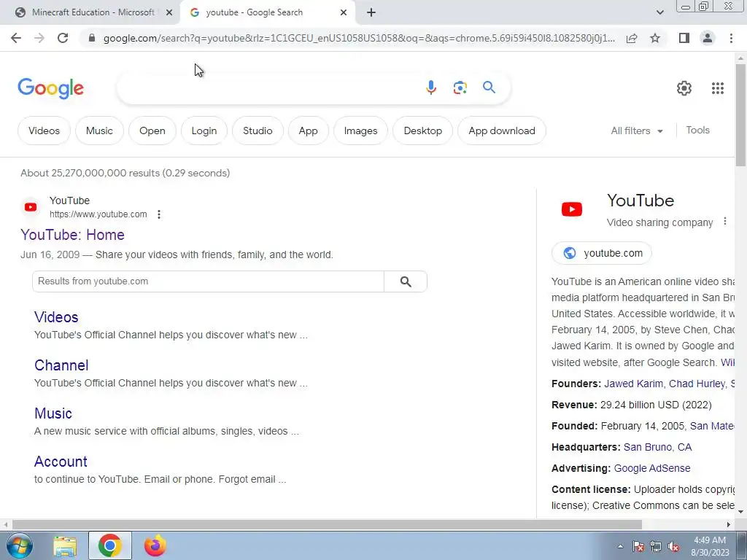Select the Desktop filter chip
This screenshot has width=747, height=560.
coord(422,131)
